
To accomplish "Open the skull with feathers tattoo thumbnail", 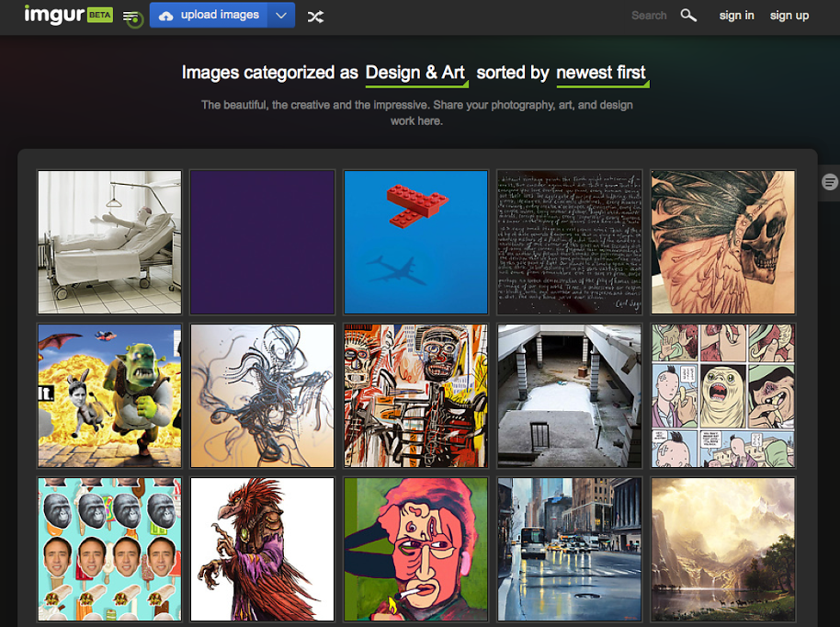I will coord(722,242).
